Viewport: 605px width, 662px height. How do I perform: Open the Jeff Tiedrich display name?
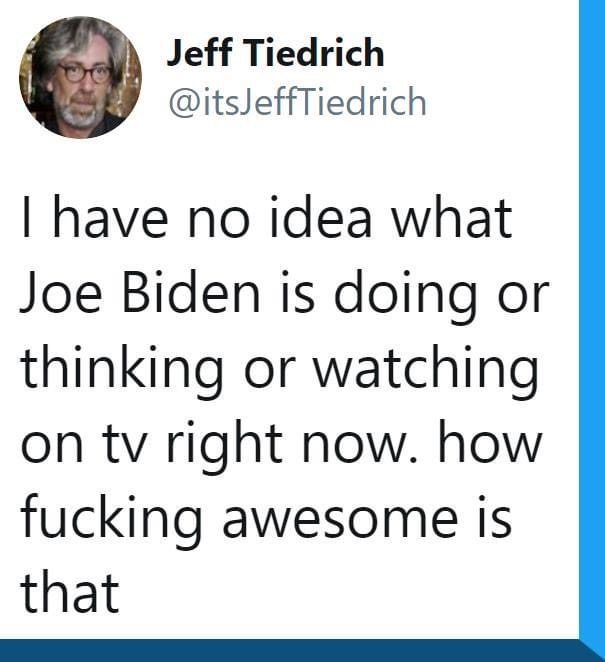[x=274, y=54]
